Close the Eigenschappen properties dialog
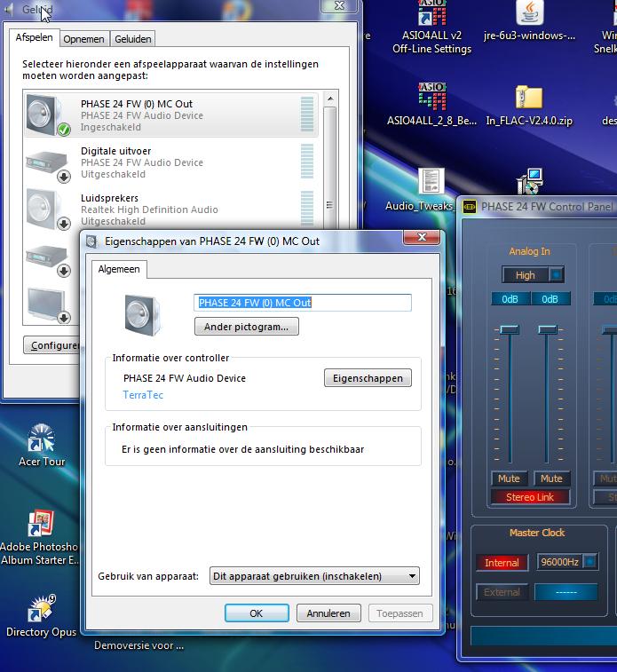The width and height of the screenshot is (617, 672). coord(422,237)
